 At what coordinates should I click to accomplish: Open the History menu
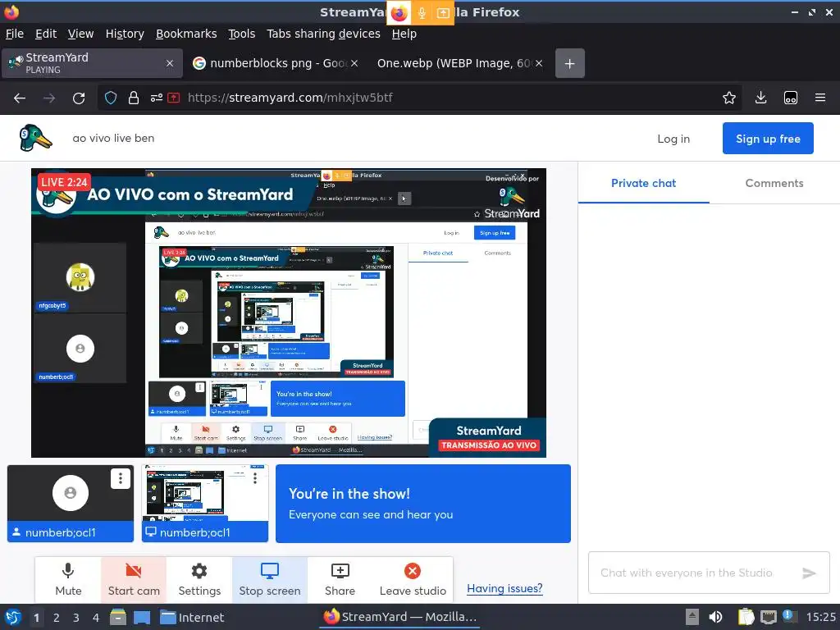(x=125, y=34)
